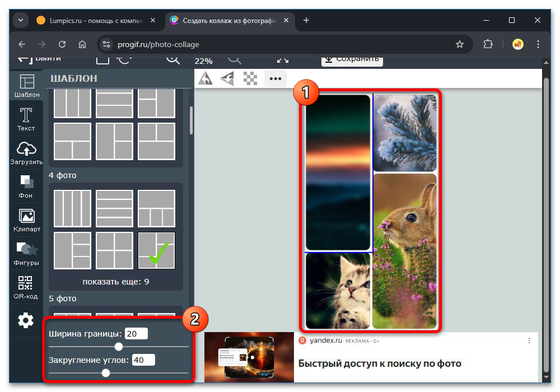Select the four vertical columns template

[72, 208]
